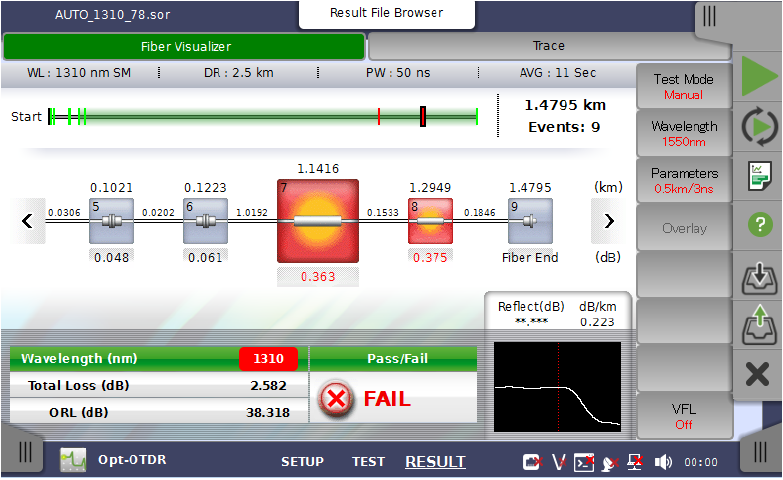The height and width of the screenshot is (480, 783).
Task: Expand the top-right pull-down handle
Action: [x=709, y=16]
